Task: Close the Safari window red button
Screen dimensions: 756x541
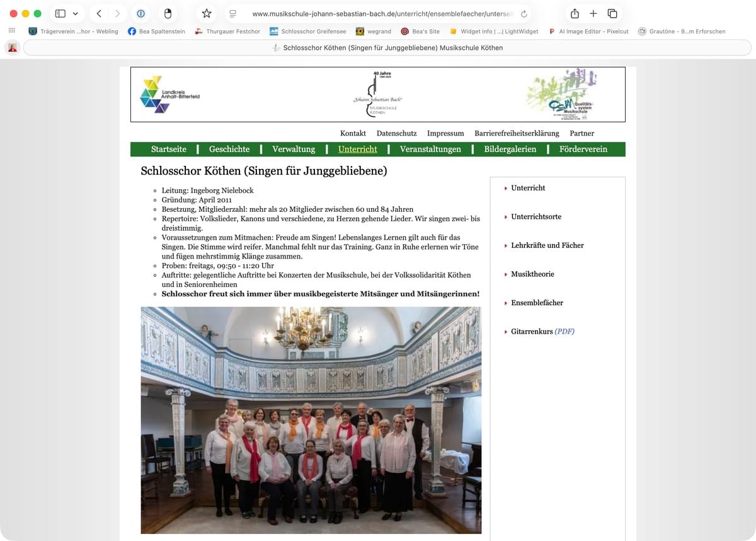Action: tap(13, 13)
